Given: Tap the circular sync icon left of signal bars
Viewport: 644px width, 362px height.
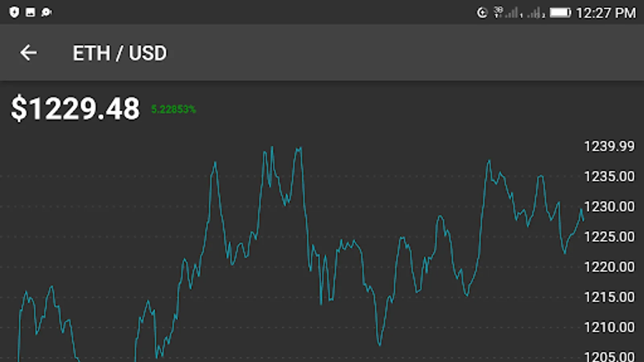Looking at the screenshot, I should [x=482, y=13].
